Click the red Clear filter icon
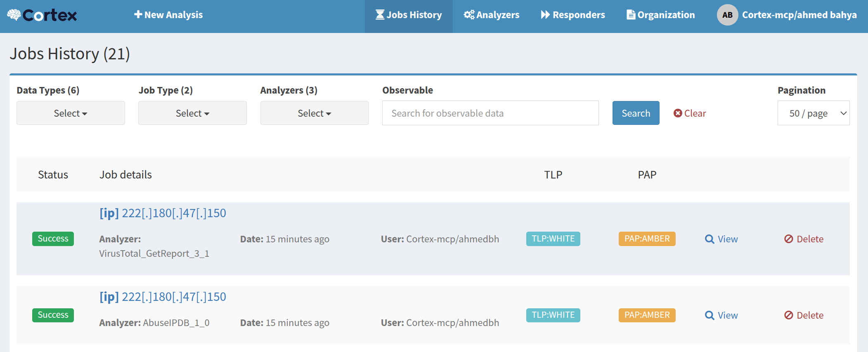 click(x=677, y=113)
